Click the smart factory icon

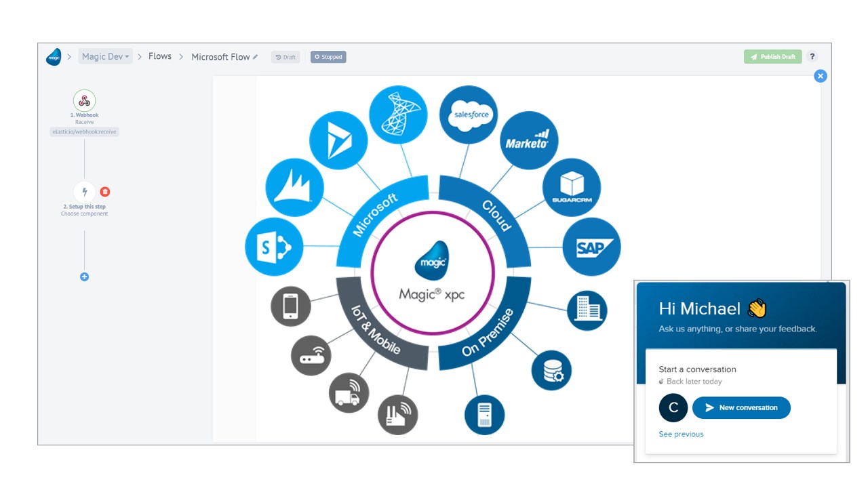coord(398,414)
